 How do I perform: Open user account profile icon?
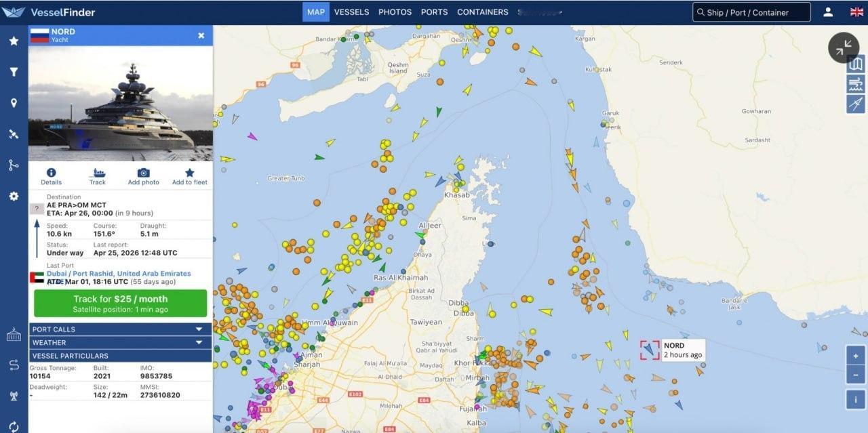point(828,12)
